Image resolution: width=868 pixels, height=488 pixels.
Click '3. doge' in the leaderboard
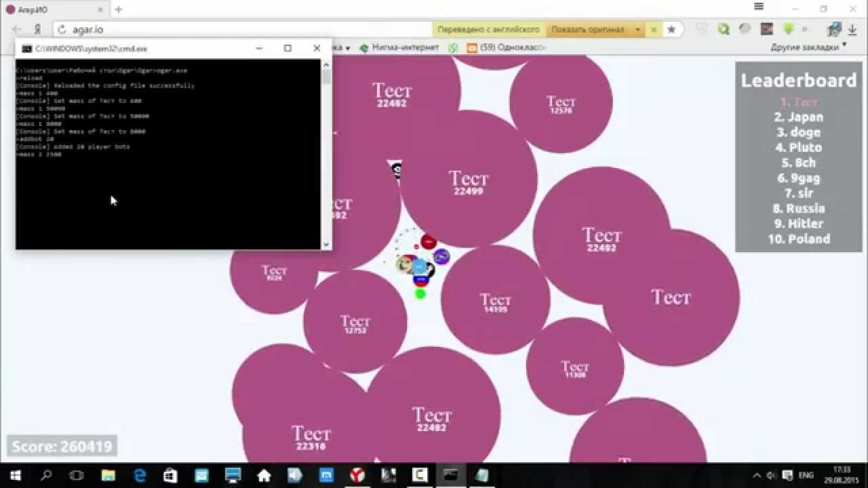point(799,132)
